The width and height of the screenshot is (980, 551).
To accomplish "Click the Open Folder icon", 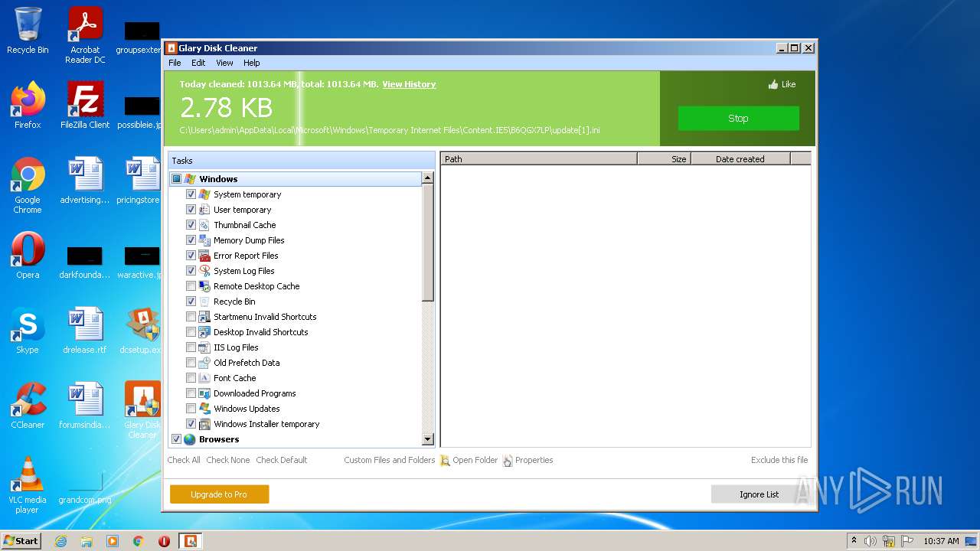I will (445, 461).
